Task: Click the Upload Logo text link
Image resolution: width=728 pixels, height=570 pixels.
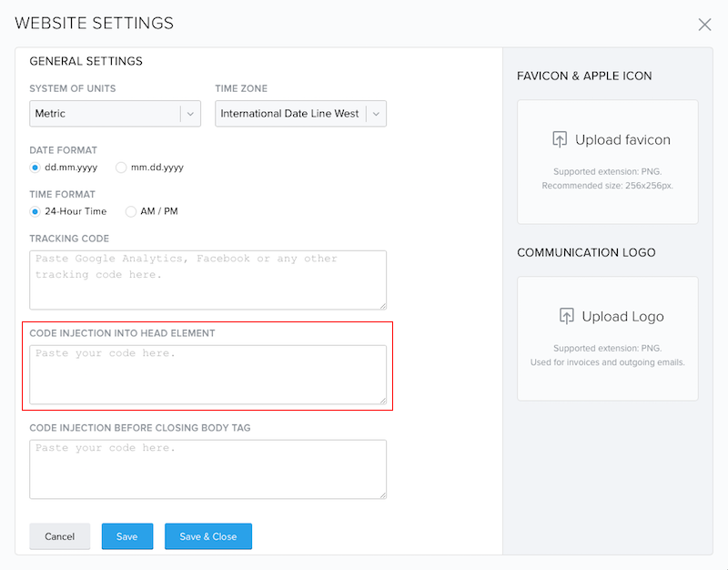Action: pyautogui.click(x=622, y=316)
